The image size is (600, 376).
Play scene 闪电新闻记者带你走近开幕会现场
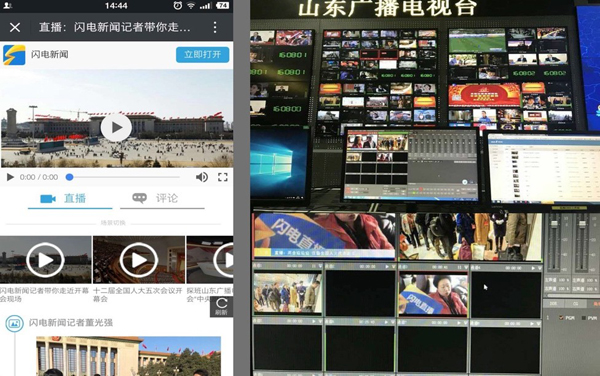tap(45, 260)
